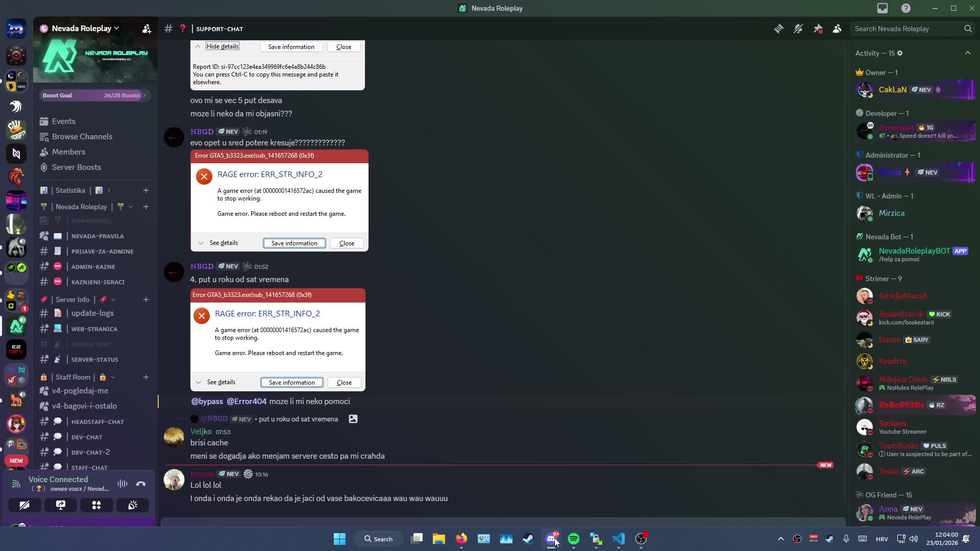Open Browse Channels
This screenshot has height=551, width=980.
coord(82,137)
